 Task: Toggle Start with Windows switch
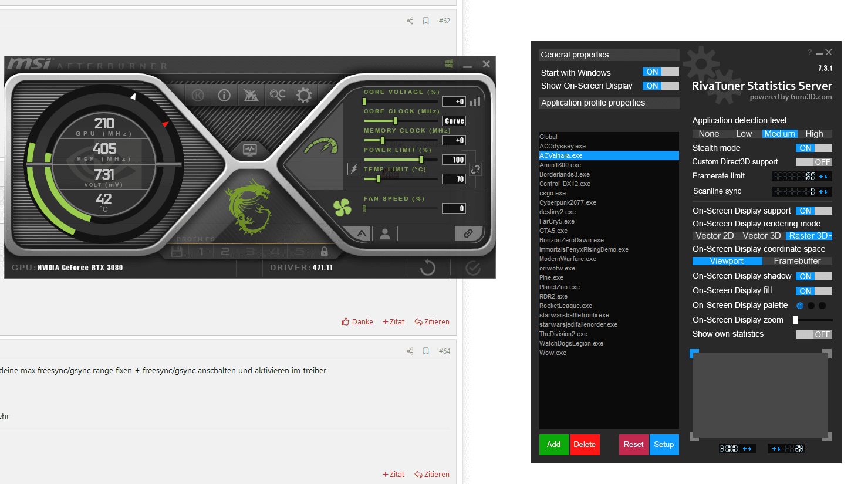tap(661, 72)
